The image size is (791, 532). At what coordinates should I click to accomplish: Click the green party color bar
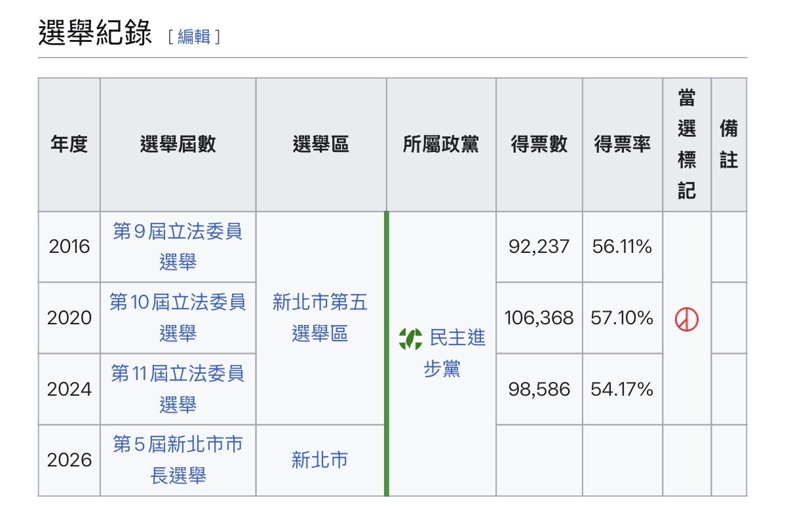point(387,354)
